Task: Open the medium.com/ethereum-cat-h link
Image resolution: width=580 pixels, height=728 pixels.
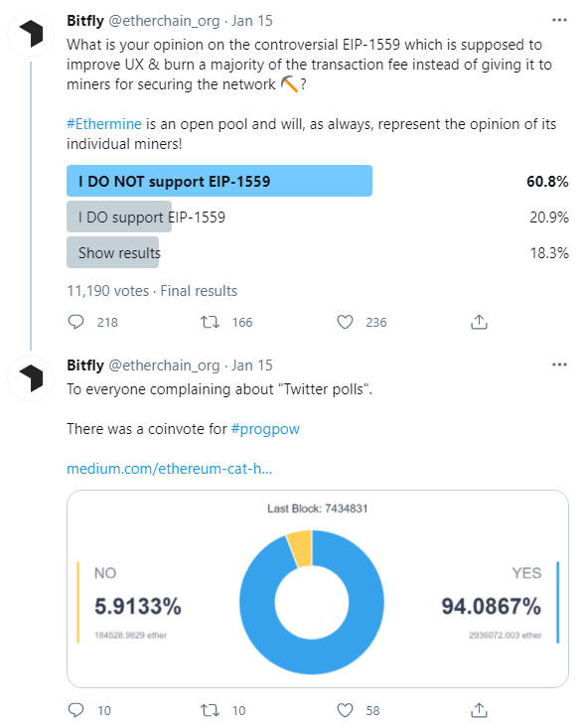Action: click(170, 469)
